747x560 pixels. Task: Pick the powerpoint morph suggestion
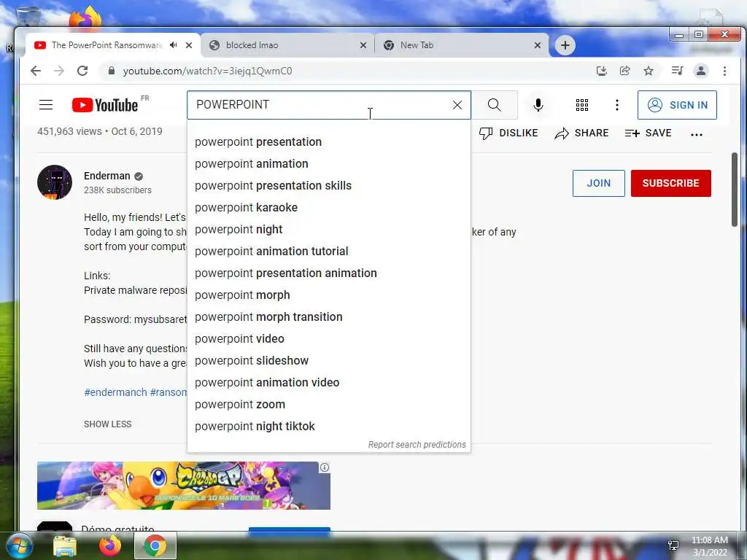[x=329, y=295]
